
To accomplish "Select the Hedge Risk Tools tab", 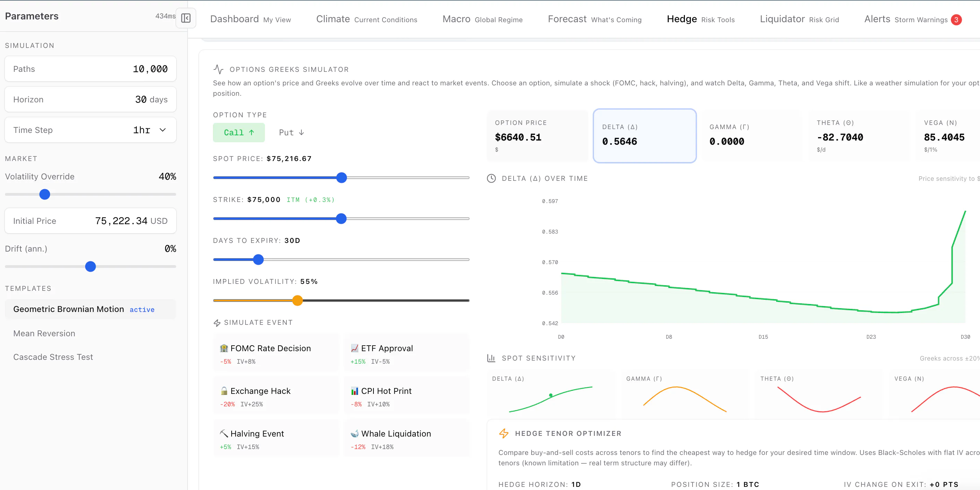I will tap(701, 19).
